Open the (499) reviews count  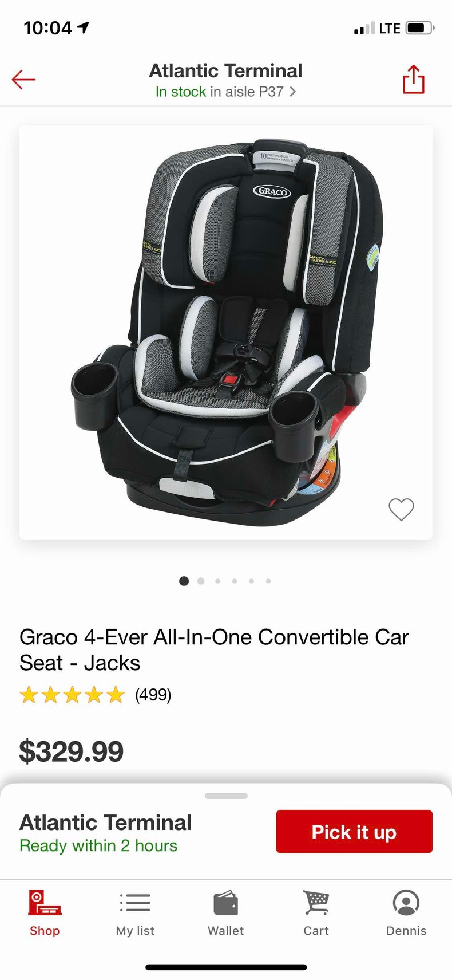pyautogui.click(x=153, y=695)
